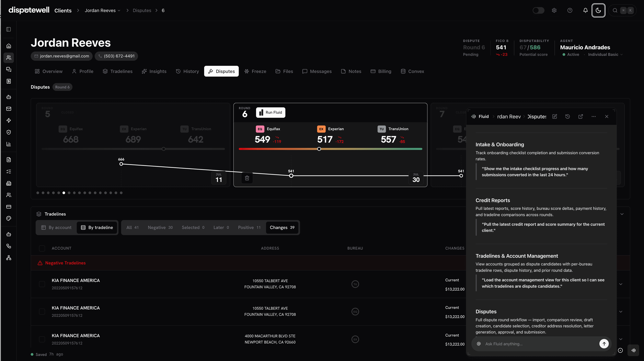Filter tradelines by Negative 30
This screenshot has width=644, height=361.
tap(160, 228)
